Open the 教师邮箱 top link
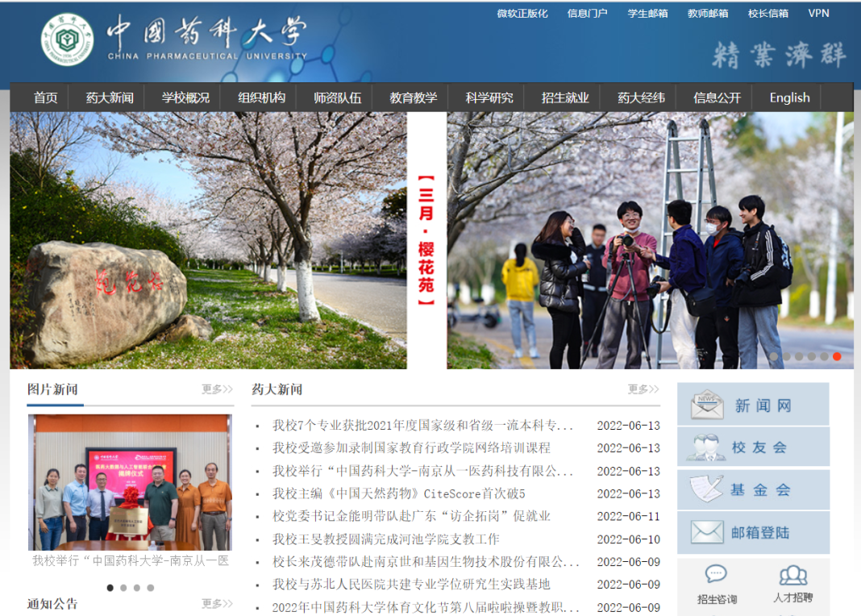 tap(708, 14)
